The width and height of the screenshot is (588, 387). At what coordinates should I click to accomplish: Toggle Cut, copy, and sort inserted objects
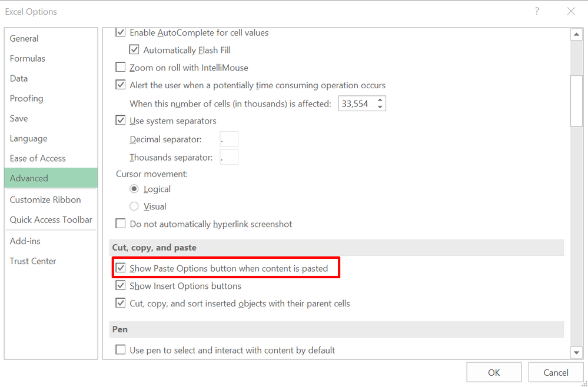[121, 303]
